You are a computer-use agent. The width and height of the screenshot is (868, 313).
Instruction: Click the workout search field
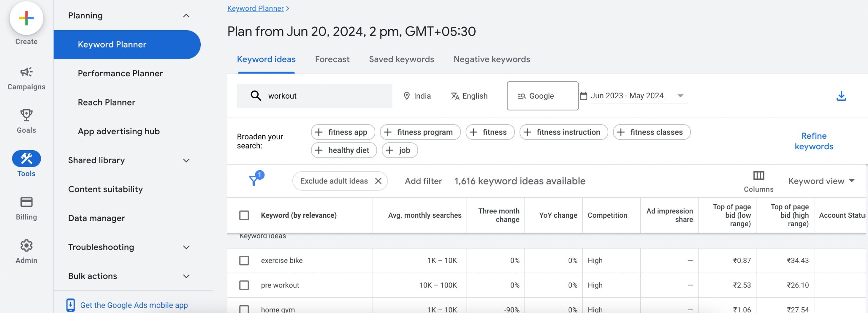tap(314, 96)
